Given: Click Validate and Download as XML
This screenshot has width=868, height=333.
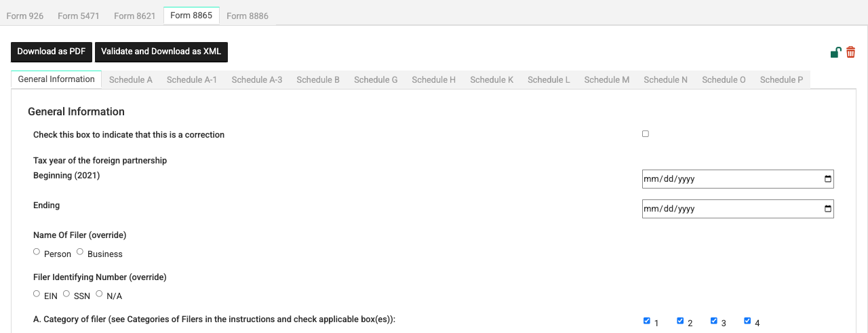Looking at the screenshot, I should coord(161,52).
